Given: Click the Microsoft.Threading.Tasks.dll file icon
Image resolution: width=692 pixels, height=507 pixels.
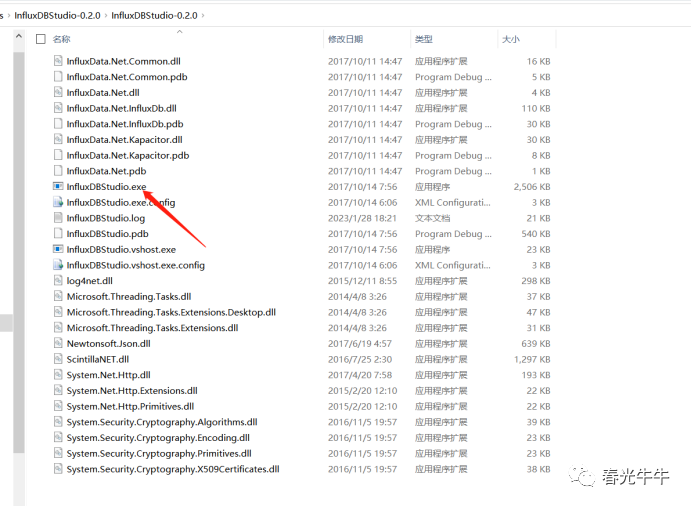Looking at the screenshot, I should [58, 297].
